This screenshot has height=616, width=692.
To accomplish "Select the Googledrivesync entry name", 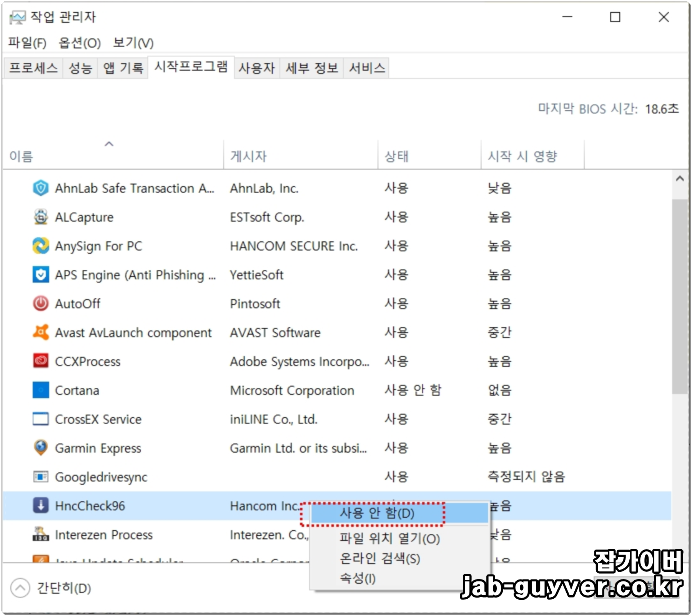I will tap(101, 477).
